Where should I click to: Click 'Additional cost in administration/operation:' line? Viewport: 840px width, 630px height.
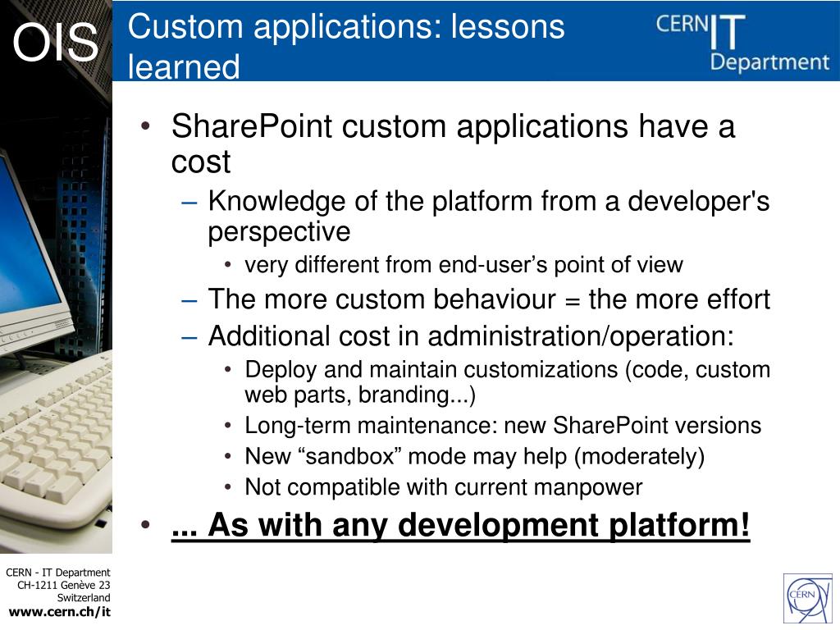(471, 336)
